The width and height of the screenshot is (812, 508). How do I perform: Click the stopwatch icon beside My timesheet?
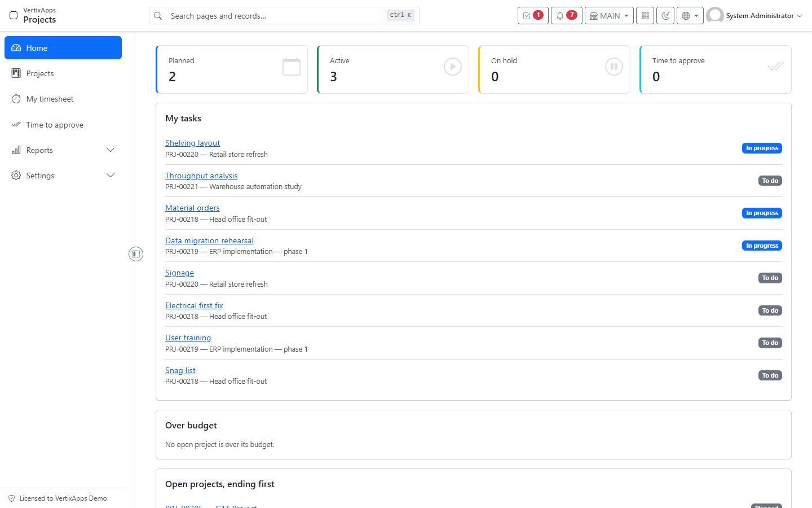click(16, 99)
